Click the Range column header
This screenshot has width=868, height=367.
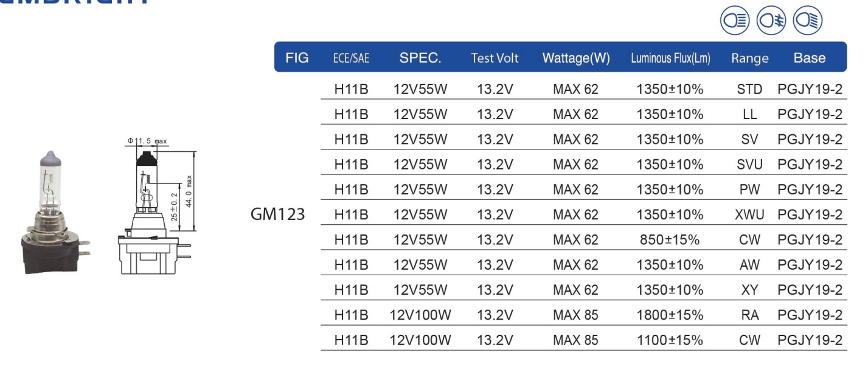click(x=749, y=59)
